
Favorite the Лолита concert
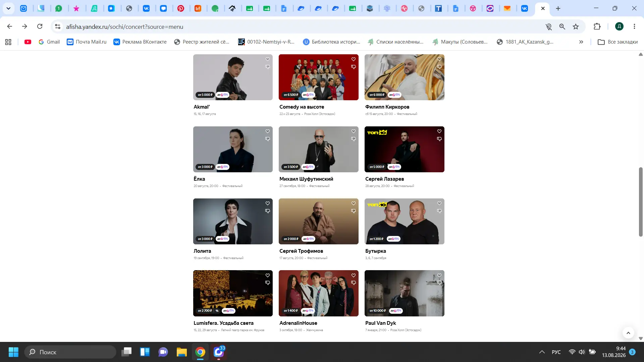(268, 203)
